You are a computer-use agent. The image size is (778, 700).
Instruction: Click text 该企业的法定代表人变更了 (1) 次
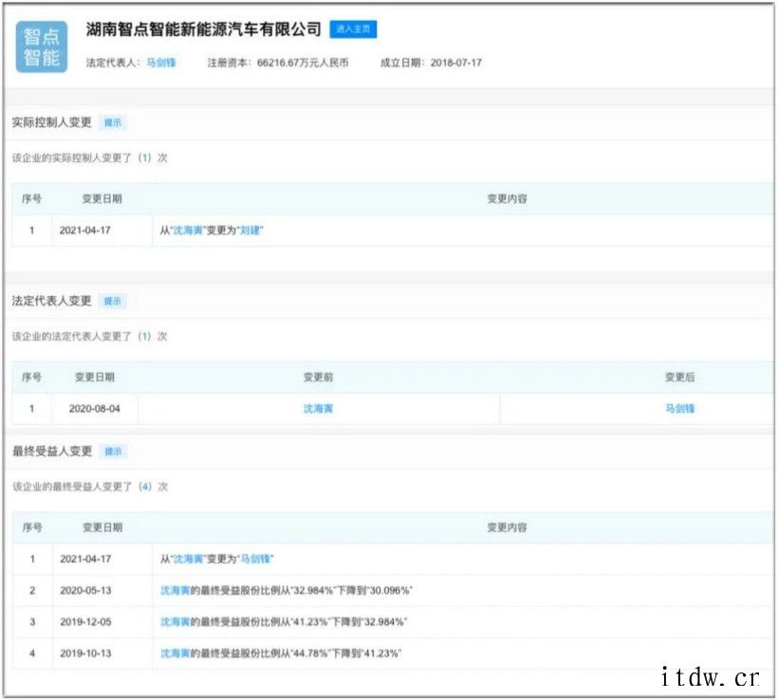[x=90, y=337]
